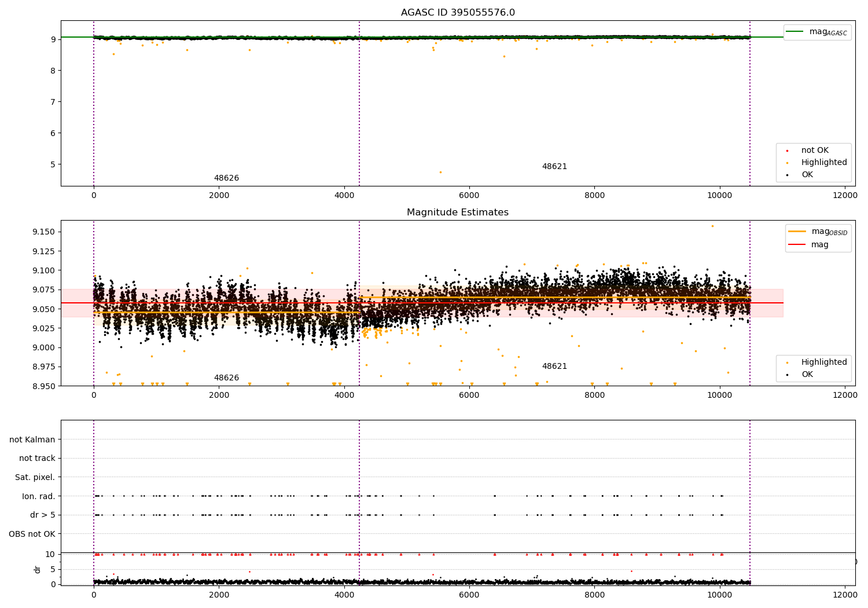Click the '9.100' y-axis tick label

click(43, 270)
